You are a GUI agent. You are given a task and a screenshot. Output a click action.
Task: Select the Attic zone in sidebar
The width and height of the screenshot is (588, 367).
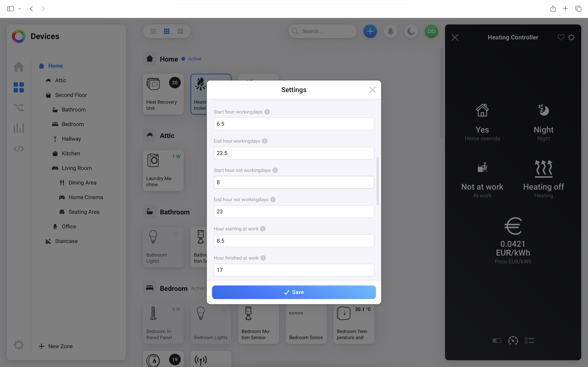61,80
